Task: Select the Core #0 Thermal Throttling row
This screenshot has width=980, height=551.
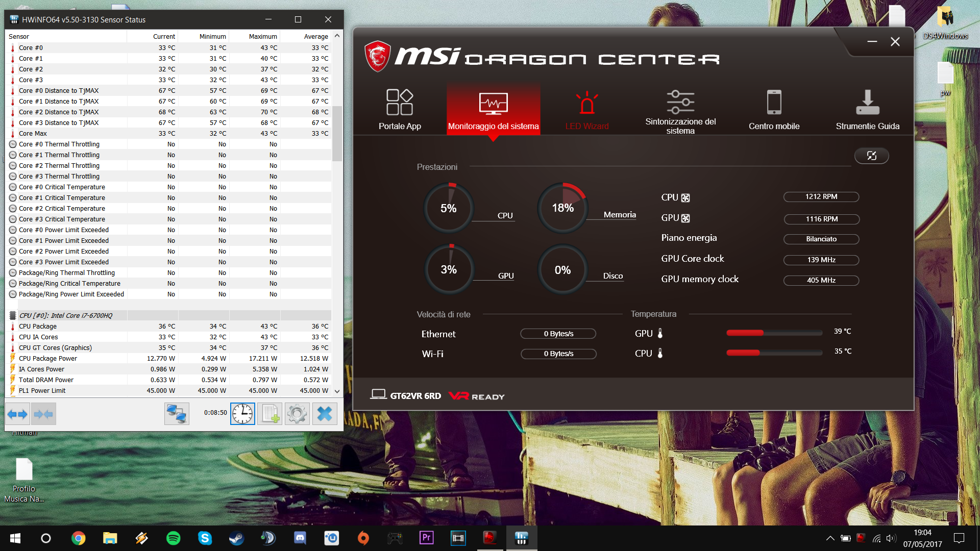Action: (168, 144)
